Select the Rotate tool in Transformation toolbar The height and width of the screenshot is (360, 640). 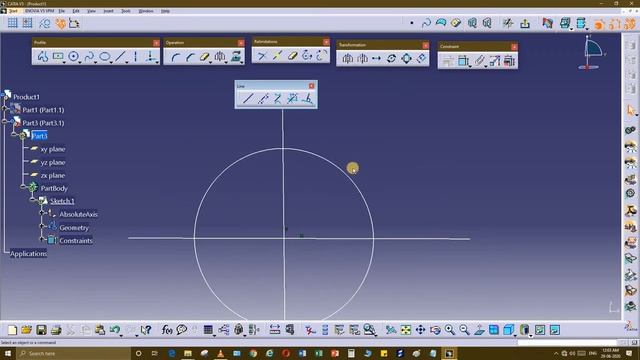tap(391, 59)
